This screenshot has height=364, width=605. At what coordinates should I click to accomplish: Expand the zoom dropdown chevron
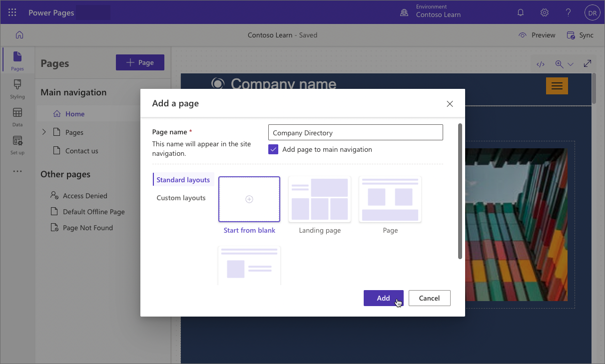pyautogui.click(x=571, y=64)
